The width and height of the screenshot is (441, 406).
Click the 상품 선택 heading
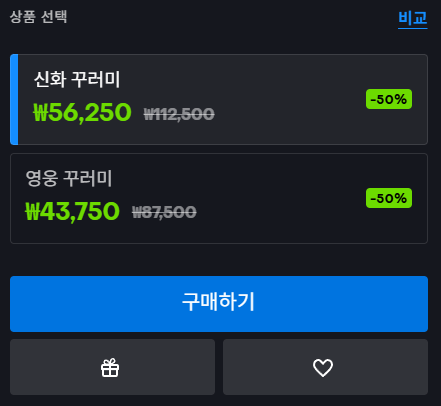(38, 17)
